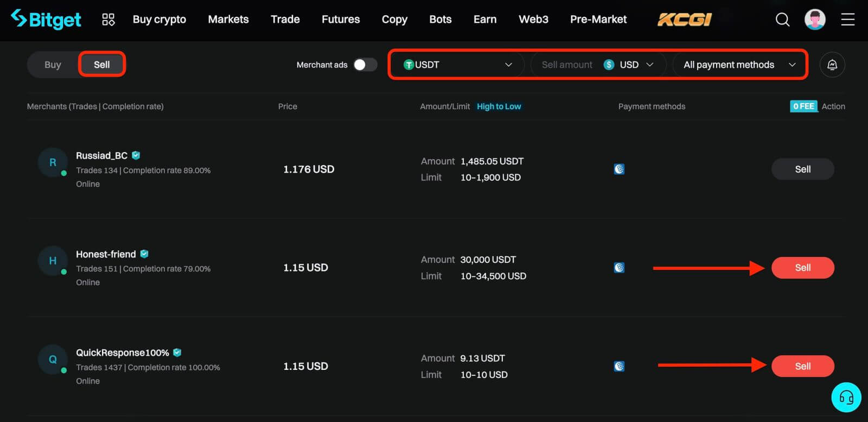
Task: Open the customer support headset icon
Action: click(x=846, y=397)
